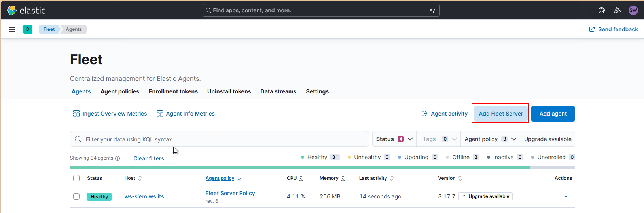This screenshot has width=644, height=213.
Task: Click the Unhealthy 0 status legend
Action: tap(369, 157)
